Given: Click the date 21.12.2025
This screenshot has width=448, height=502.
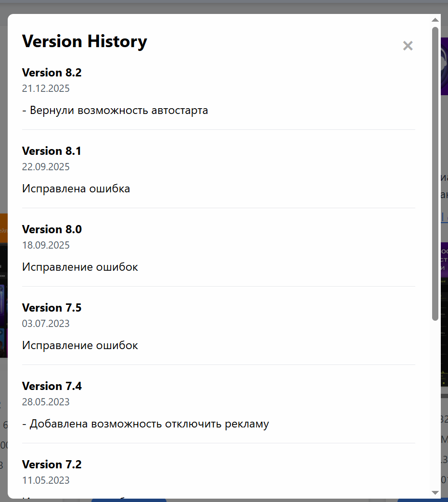Looking at the screenshot, I should pos(46,88).
